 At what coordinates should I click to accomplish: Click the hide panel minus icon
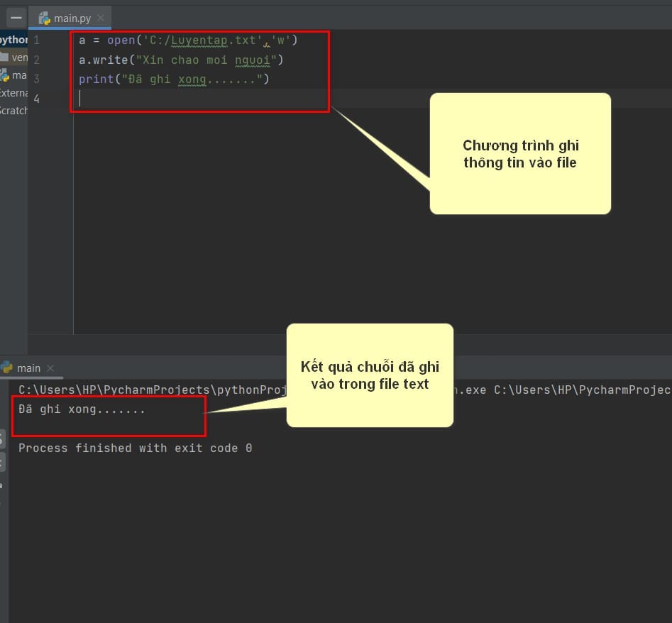[16, 18]
